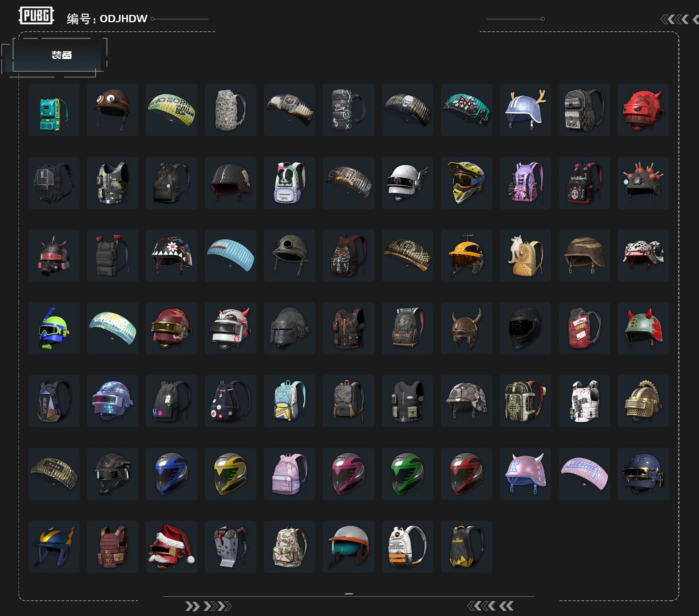Select the purple lace-up bow backpack
Viewport: 699px width, 616px height.
[x=526, y=183]
